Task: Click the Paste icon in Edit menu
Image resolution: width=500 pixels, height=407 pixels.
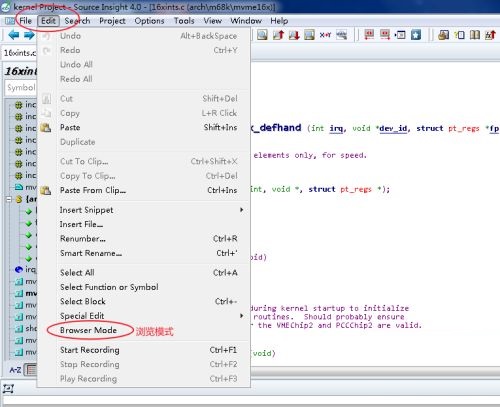Action: pyautogui.click(x=46, y=128)
